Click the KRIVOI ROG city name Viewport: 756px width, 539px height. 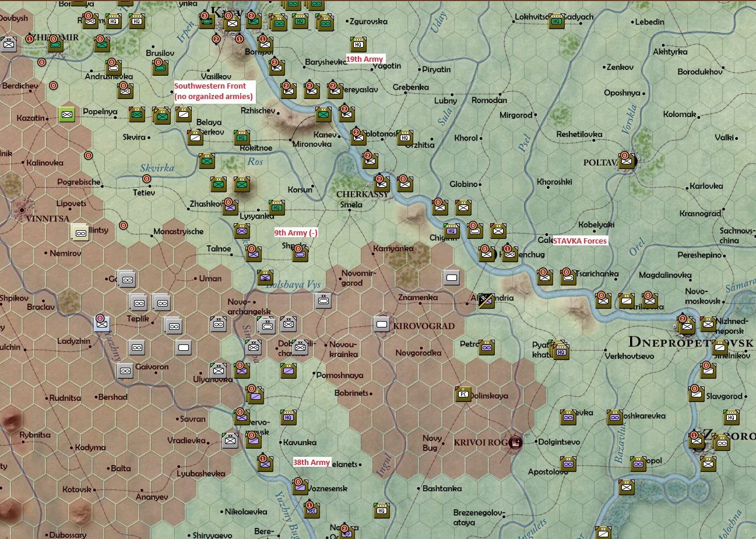tap(481, 442)
